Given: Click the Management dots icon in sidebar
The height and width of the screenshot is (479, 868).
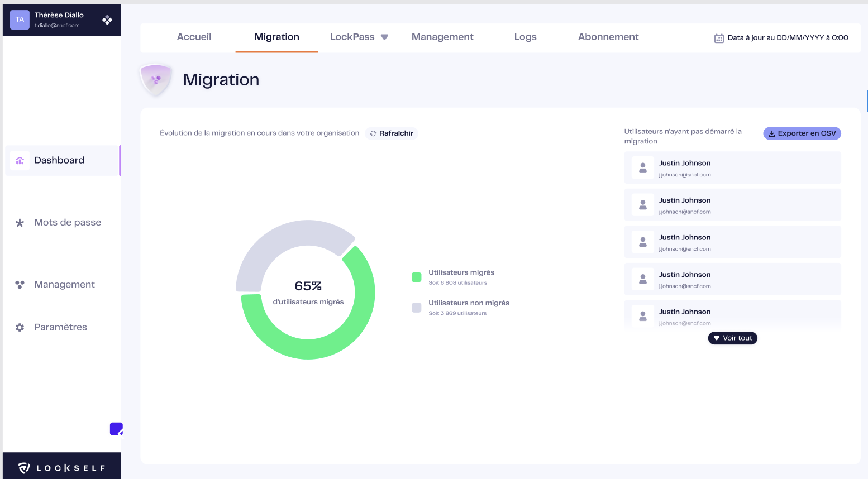Looking at the screenshot, I should 20,285.
